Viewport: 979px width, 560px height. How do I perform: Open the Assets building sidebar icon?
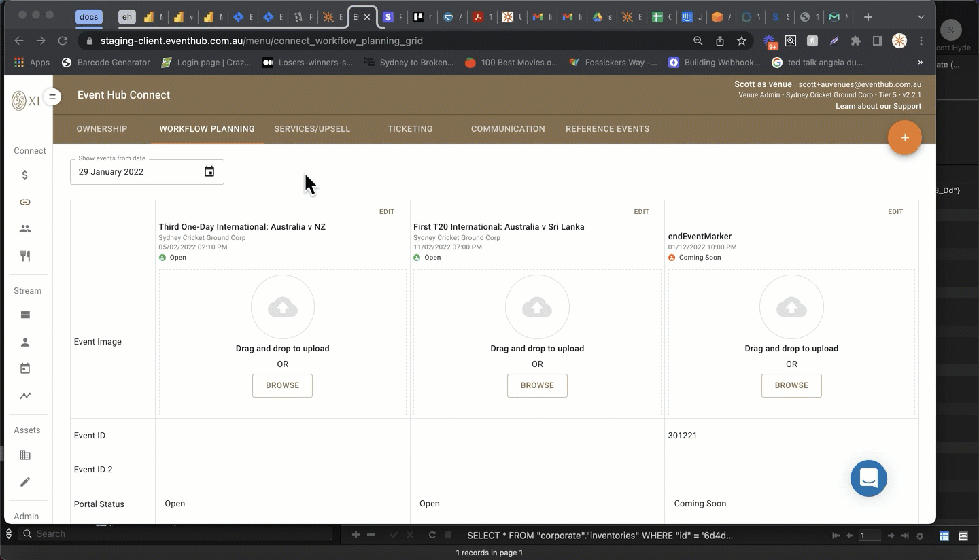point(25,455)
